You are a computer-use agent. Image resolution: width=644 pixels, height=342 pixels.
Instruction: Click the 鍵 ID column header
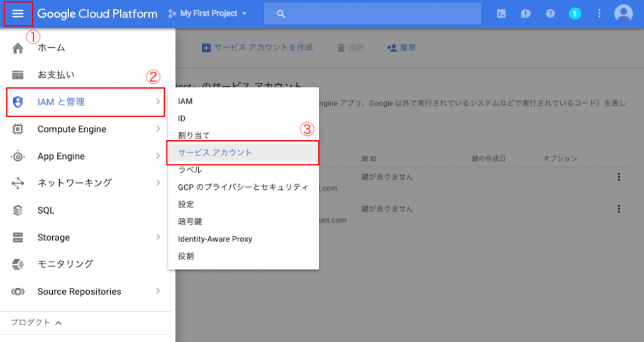tap(369, 159)
